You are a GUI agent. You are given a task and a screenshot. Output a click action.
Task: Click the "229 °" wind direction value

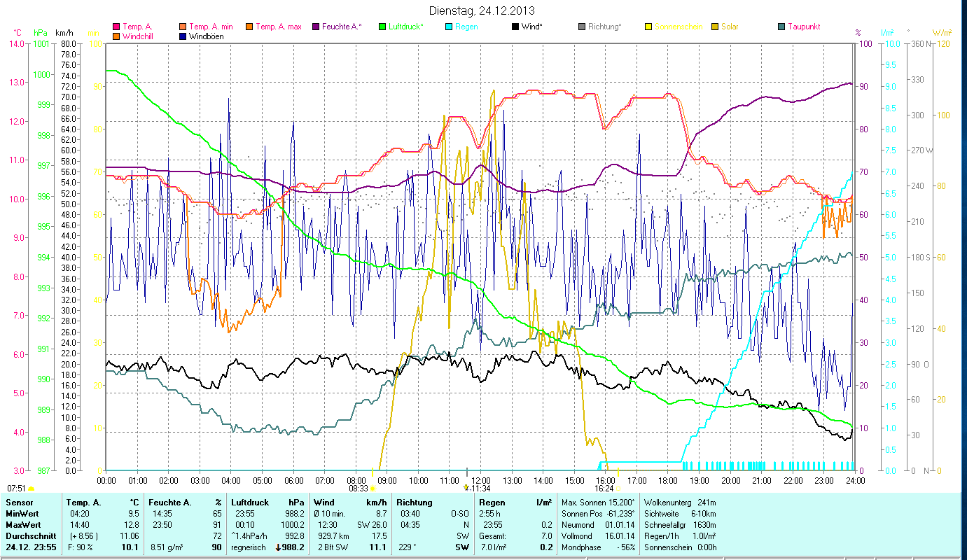pos(408,547)
